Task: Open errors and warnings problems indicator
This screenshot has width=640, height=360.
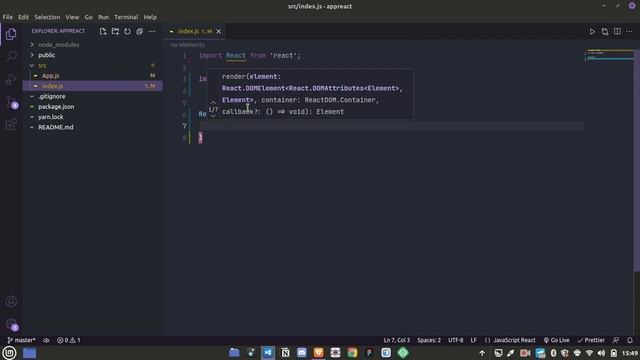Action: click(69, 340)
